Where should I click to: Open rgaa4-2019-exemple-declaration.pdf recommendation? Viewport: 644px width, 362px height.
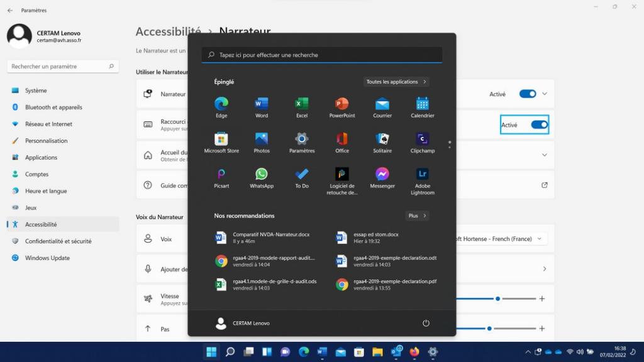(386, 285)
